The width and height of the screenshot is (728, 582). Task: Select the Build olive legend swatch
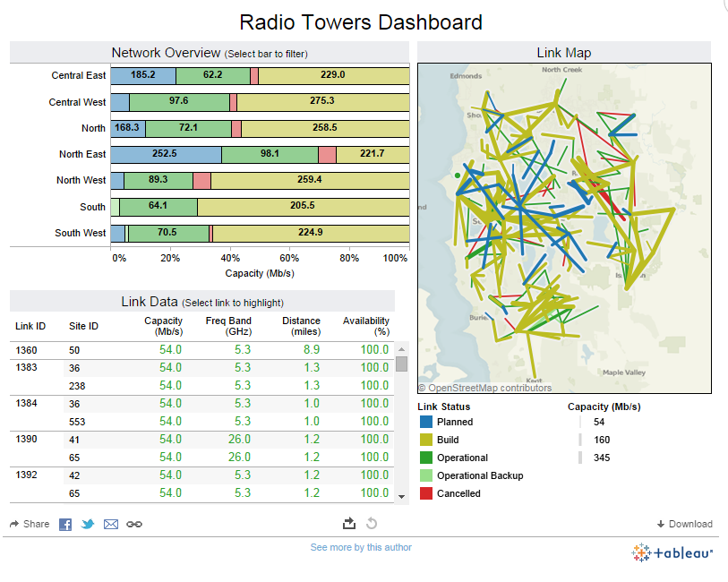425,440
